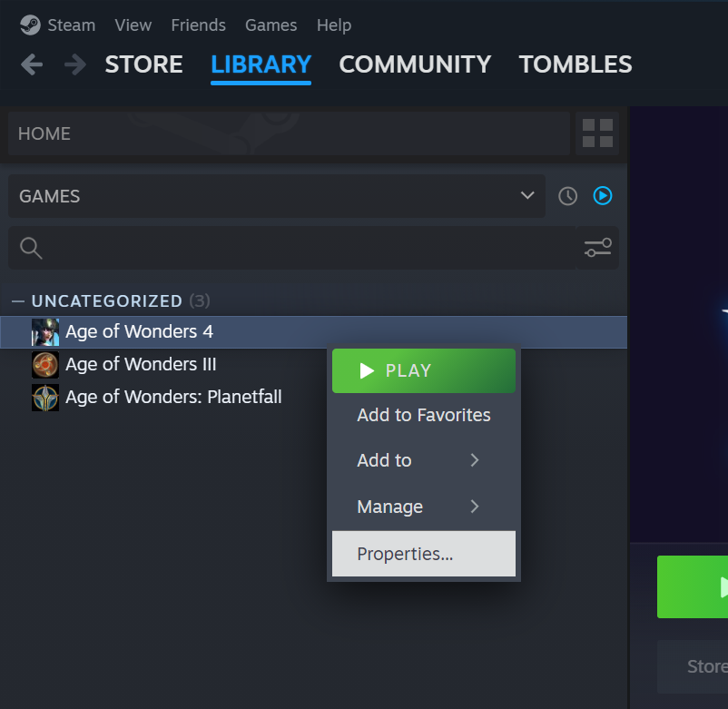Viewport: 728px width, 709px height.
Task: Click the Planetfall game icon
Action: [45, 398]
